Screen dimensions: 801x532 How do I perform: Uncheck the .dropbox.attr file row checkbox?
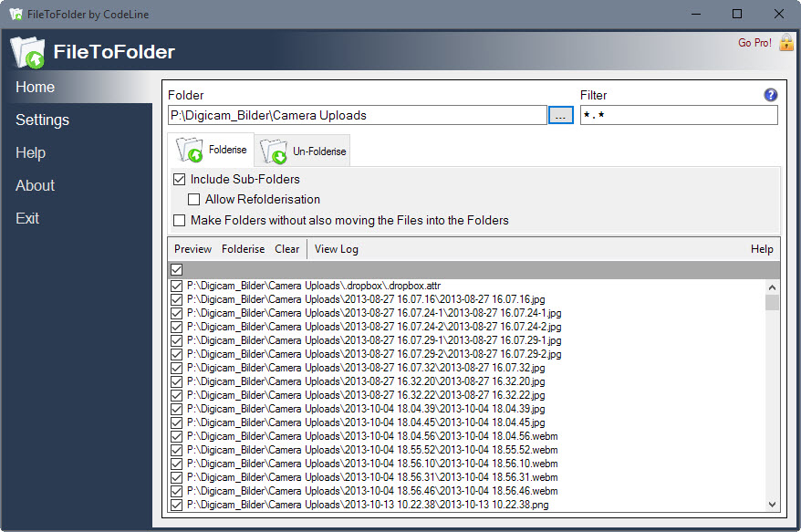(x=177, y=286)
